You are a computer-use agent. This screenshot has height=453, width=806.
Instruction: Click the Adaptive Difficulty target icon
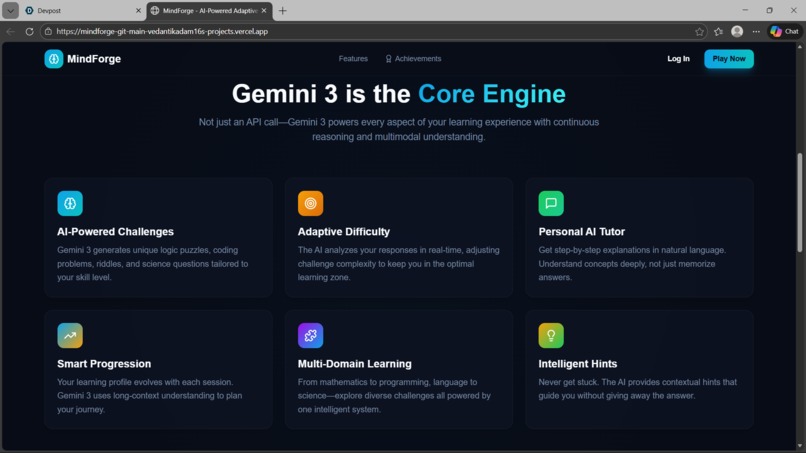tap(310, 203)
